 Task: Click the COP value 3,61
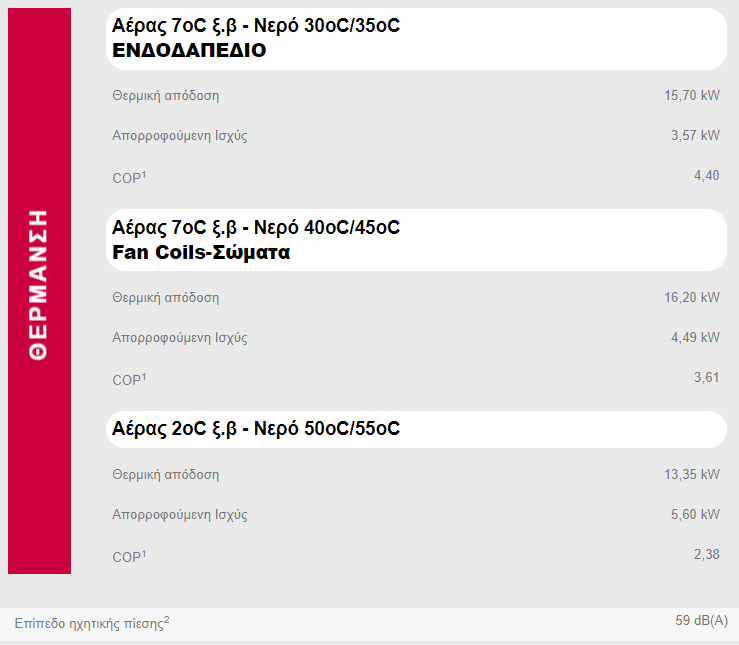pyautogui.click(x=706, y=377)
